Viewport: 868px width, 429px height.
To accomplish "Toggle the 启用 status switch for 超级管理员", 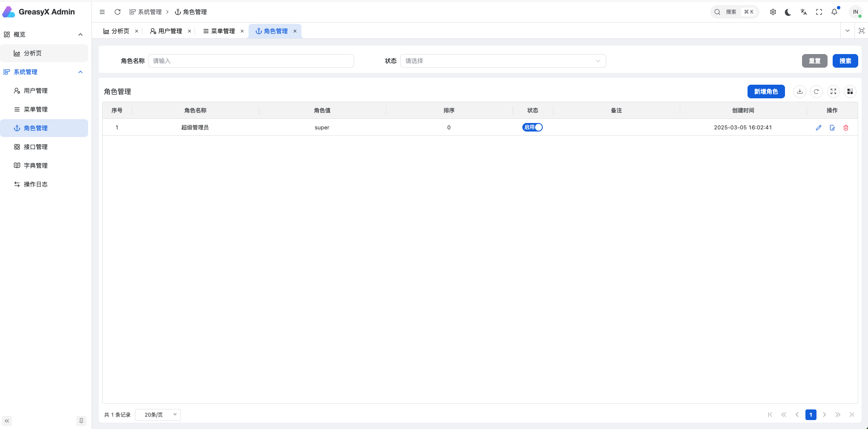I will pyautogui.click(x=532, y=127).
